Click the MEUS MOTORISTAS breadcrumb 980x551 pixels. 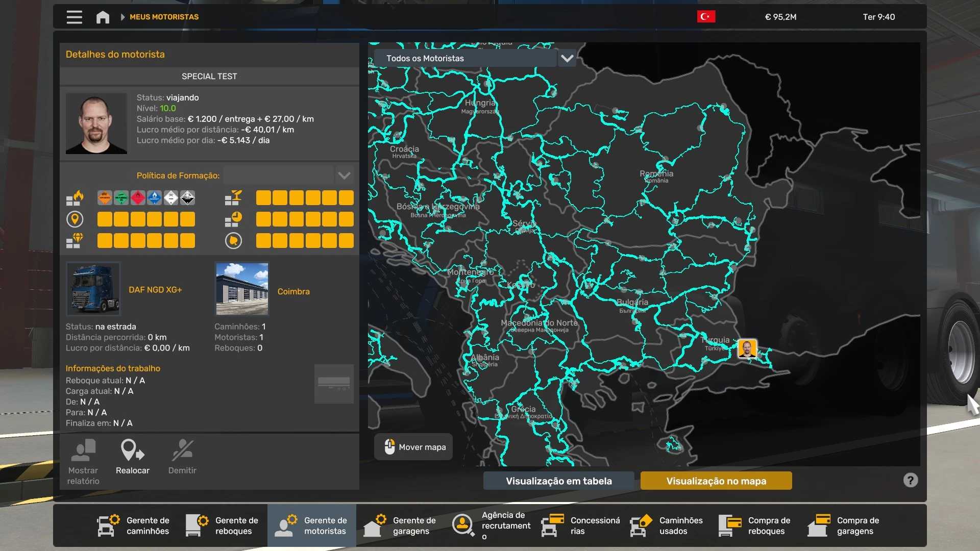tap(164, 17)
